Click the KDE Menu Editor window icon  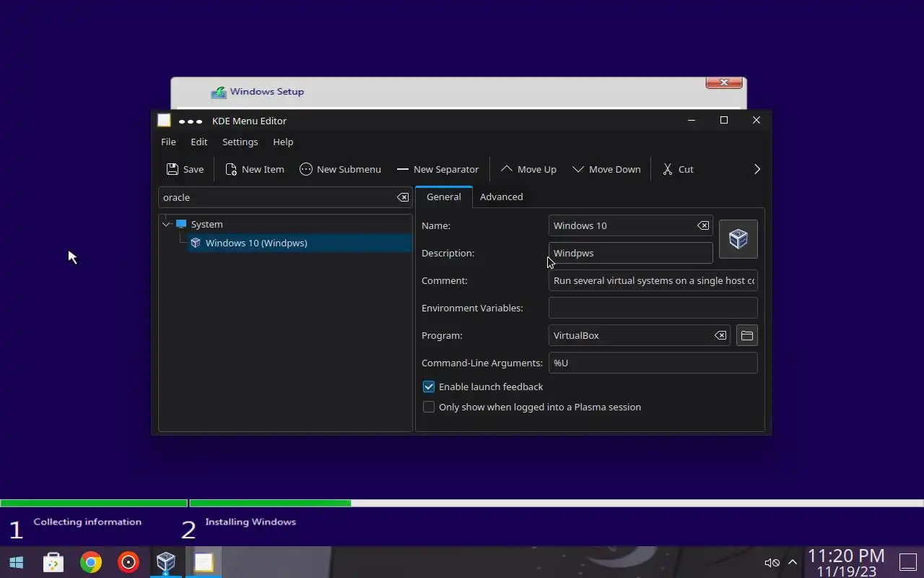164,121
